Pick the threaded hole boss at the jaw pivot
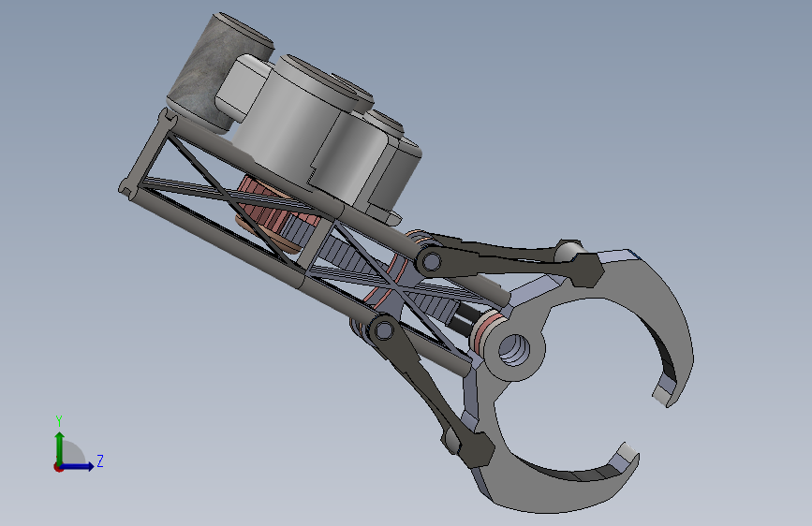812x526 pixels. 515,349
